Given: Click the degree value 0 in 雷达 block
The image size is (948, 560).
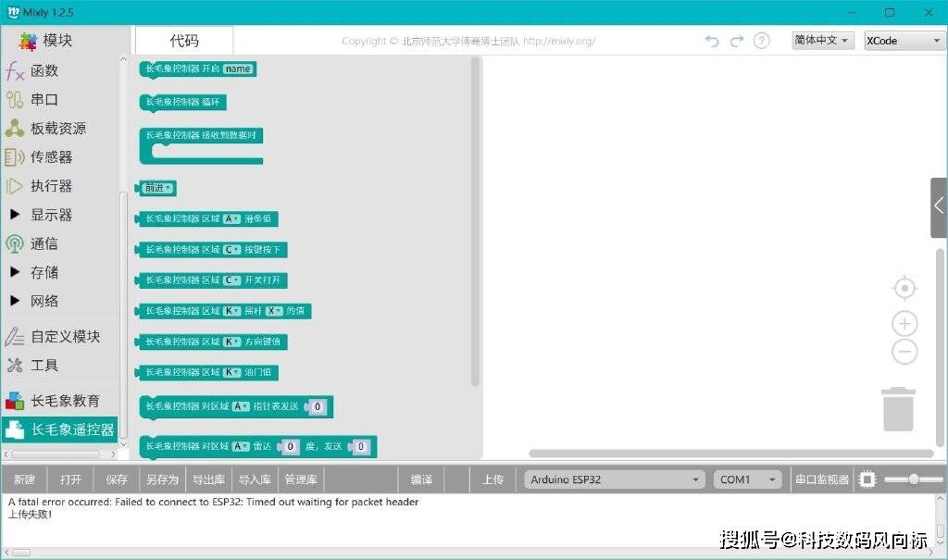Looking at the screenshot, I should pyautogui.click(x=290, y=447).
